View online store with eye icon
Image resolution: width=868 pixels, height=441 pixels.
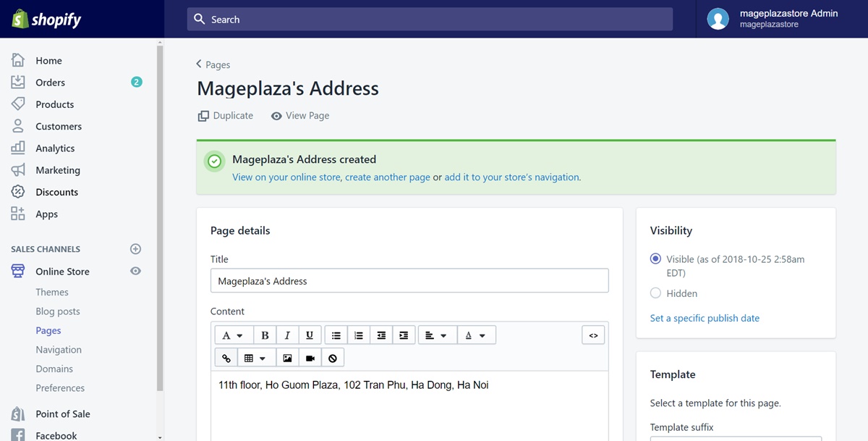pyautogui.click(x=135, y=271)
